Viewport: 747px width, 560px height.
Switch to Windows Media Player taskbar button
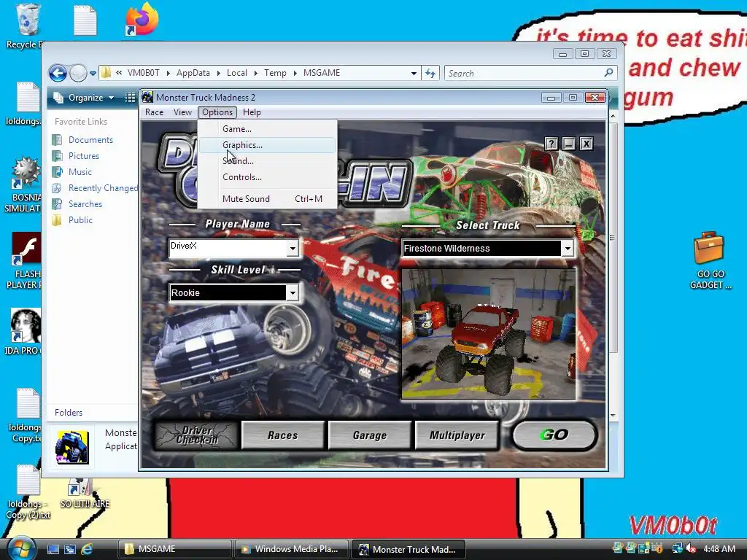[292, 549]
